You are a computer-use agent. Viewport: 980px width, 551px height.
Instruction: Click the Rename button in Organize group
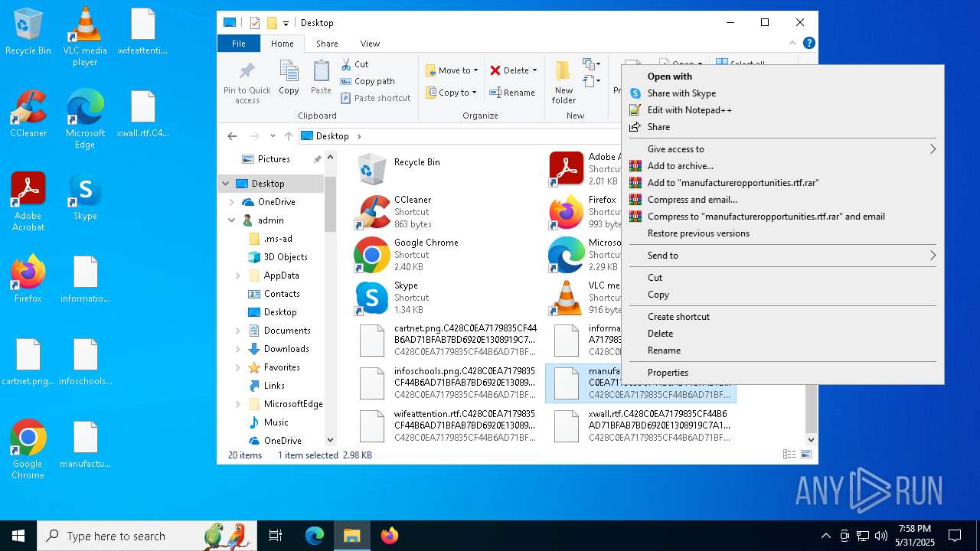pyautogui.click(x=512, y=93)
